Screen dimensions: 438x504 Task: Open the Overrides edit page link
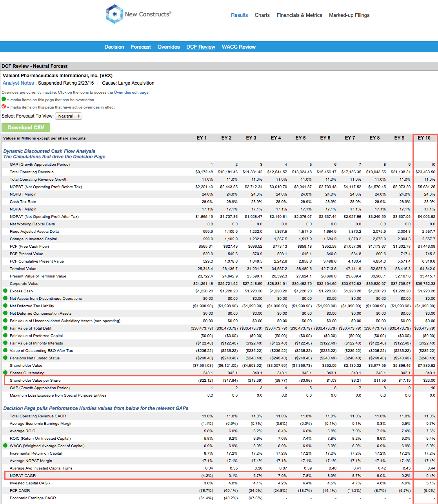131,92
